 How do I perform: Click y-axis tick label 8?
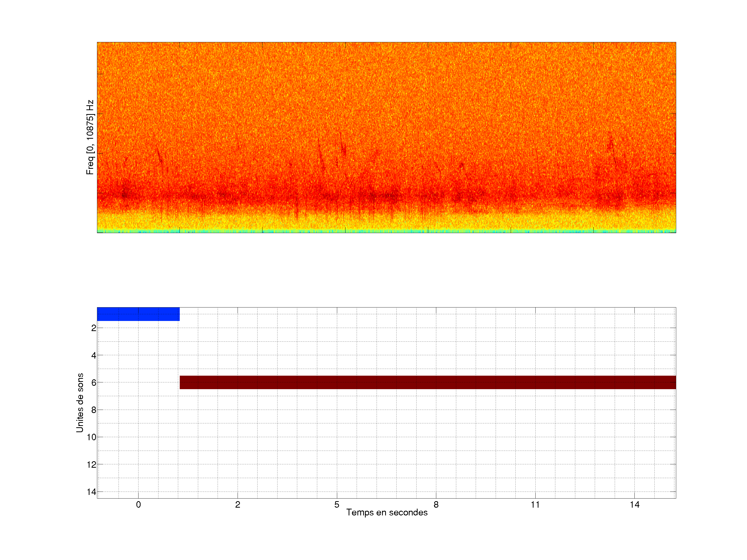coord(94,410)
